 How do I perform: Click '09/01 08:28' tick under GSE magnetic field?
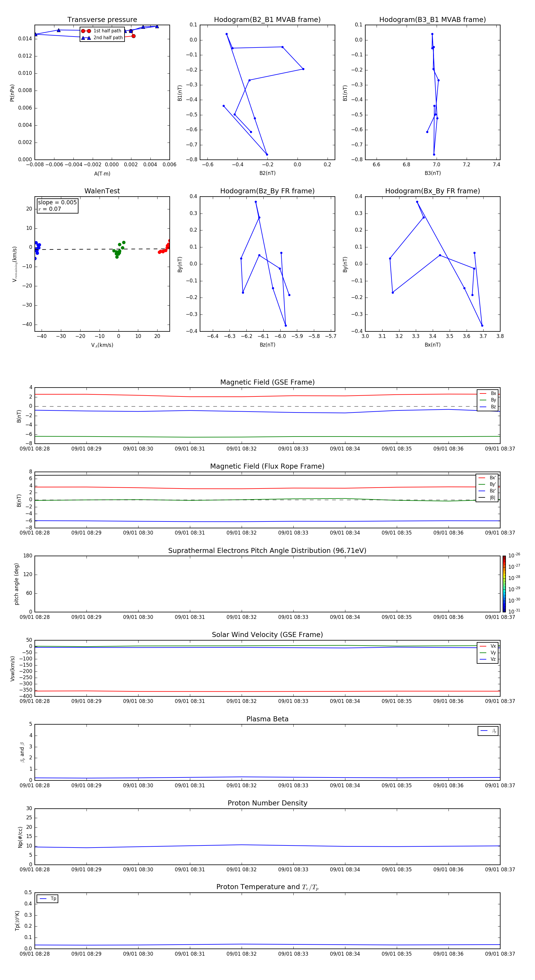click(35, 449)
